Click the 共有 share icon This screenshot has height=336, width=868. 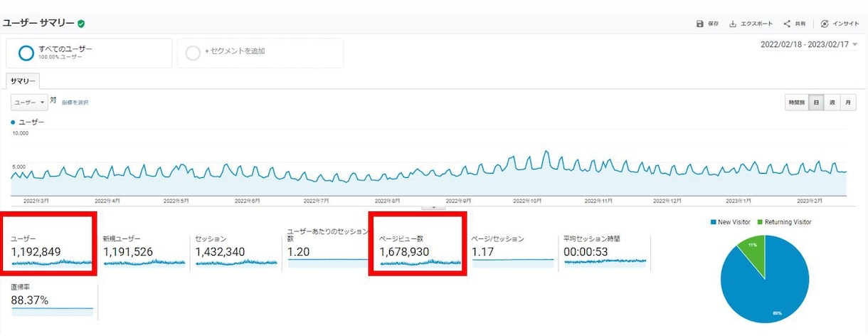787,23
